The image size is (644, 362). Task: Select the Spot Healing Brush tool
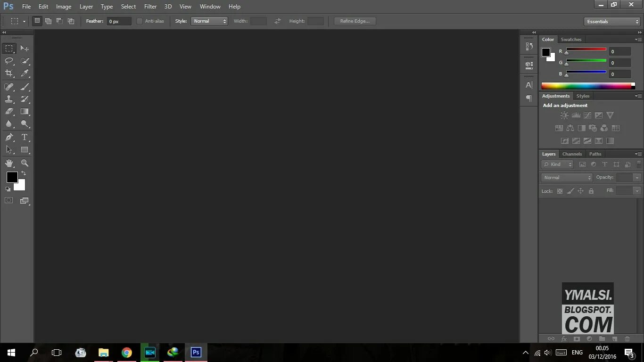(x=9, y=87)
